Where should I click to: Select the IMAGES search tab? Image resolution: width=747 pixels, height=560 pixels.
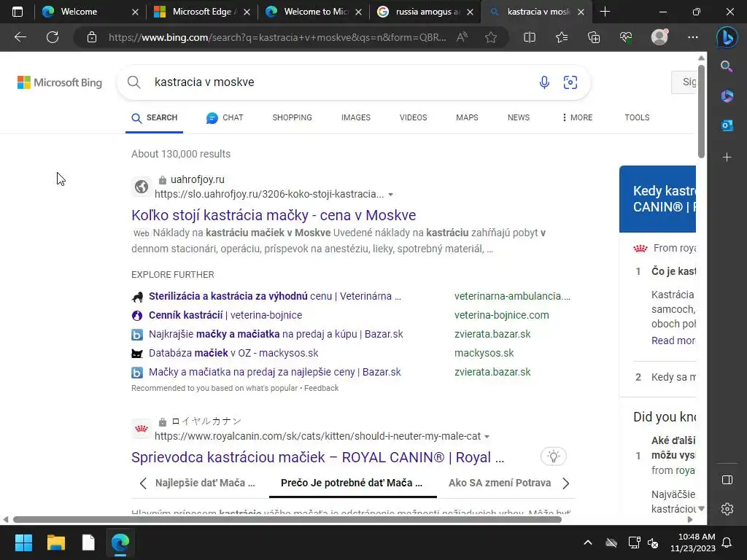pos(355,117)
